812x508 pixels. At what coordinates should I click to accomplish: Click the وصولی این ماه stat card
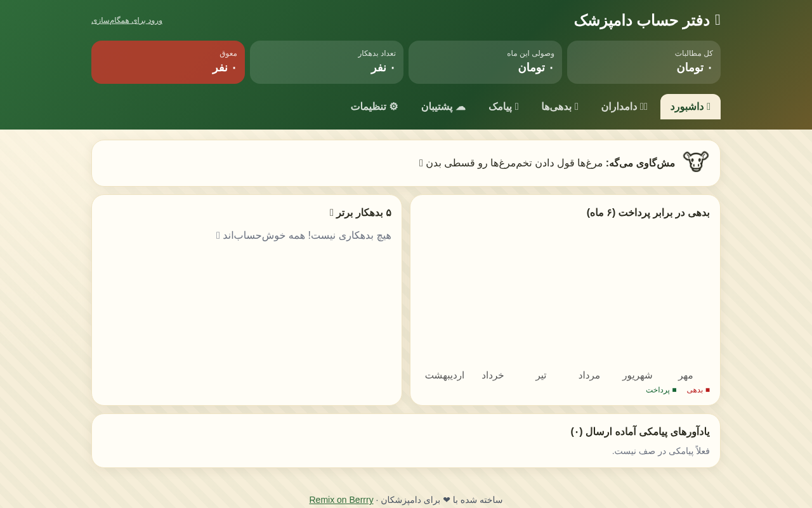[x=485, y=62]
